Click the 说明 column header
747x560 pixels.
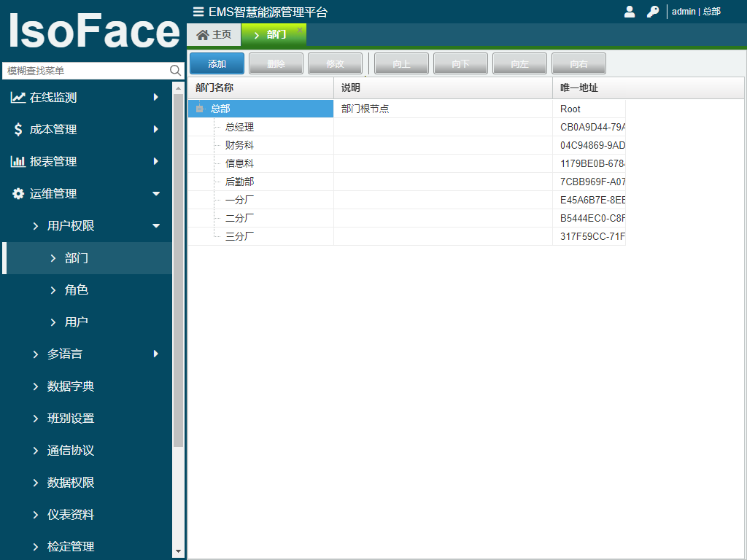click(443, 88)
